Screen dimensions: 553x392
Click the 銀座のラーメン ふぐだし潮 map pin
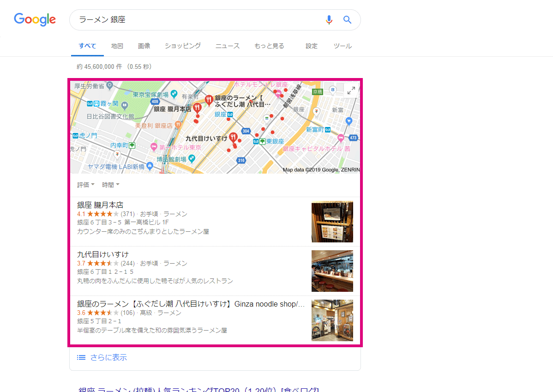[209, 100]
